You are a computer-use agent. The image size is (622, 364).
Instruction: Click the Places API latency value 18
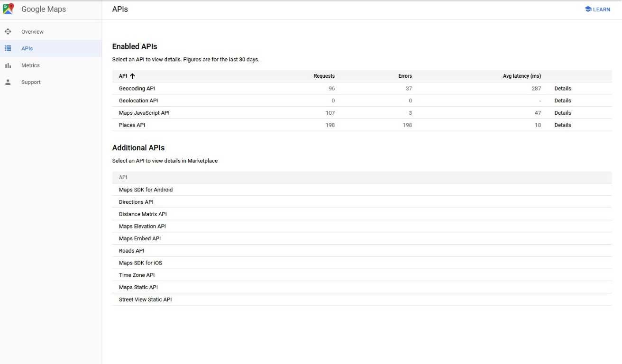click(x=538, y=125)
